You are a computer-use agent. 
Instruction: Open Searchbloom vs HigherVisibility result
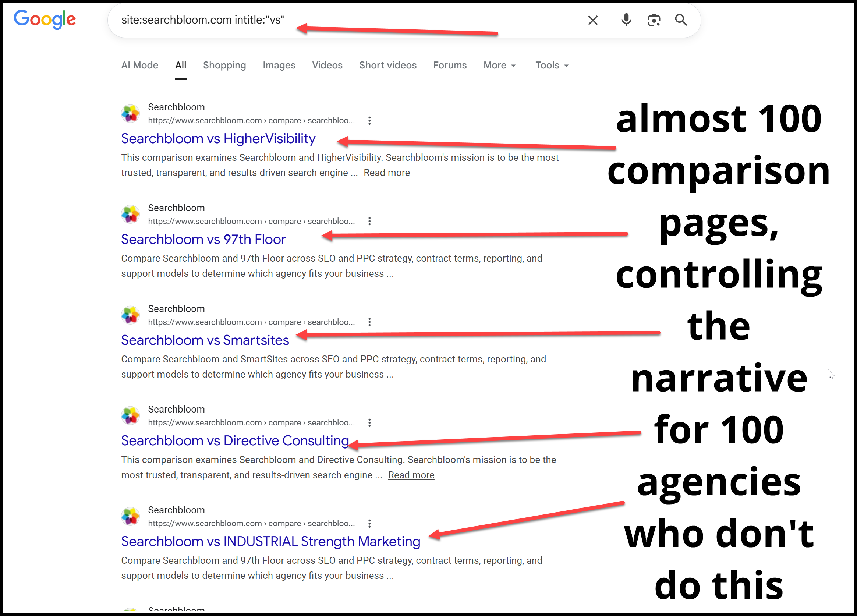pyautogui.click(x=218, y=139)
